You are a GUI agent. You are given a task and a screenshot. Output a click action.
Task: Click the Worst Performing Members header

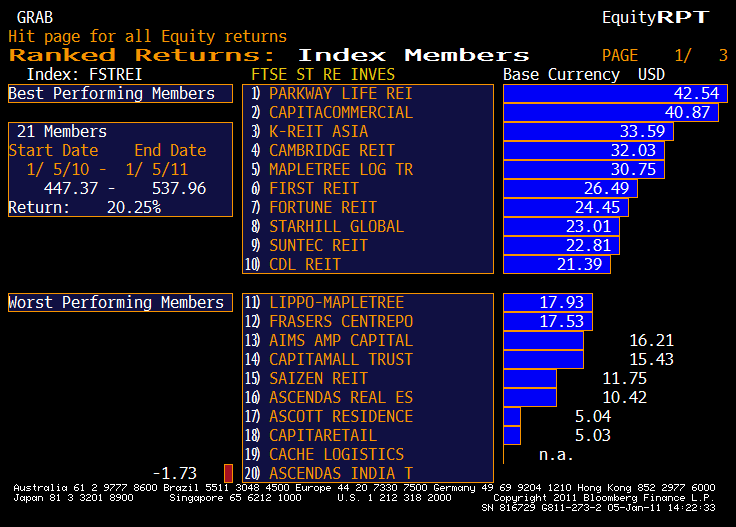[x=120, y=303]
